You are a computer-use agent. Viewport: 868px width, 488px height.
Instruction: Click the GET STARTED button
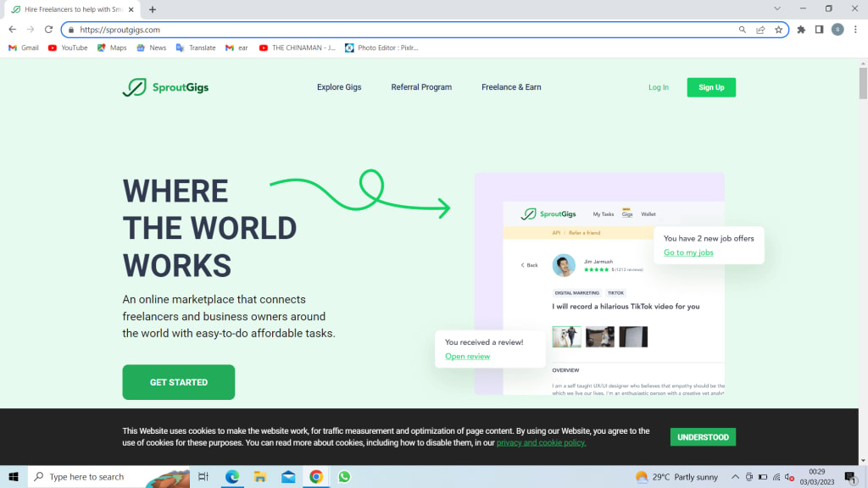click(179, 382)
